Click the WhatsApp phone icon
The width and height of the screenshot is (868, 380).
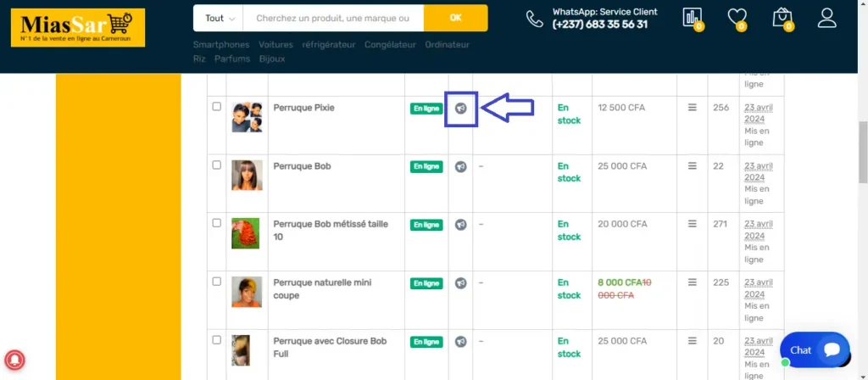click(x=534, y=19)
